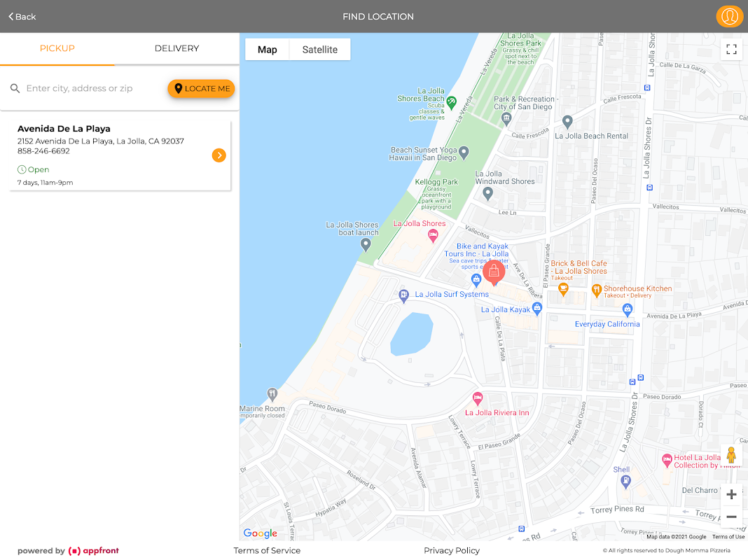Click Everyday California shop pin
The height and width of the screenshot is (560, 748).
[x=628, y=310]
